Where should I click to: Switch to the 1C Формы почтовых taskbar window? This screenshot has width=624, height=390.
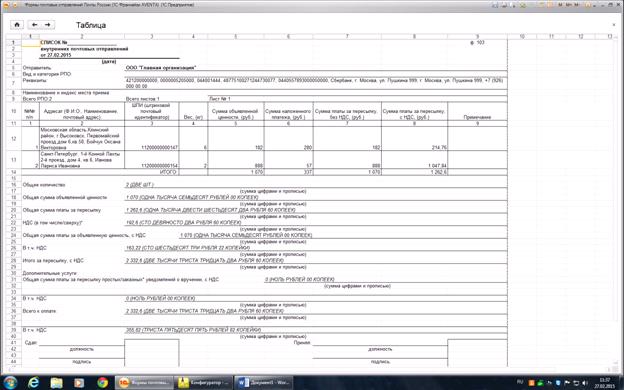click(x=144, y=383)
